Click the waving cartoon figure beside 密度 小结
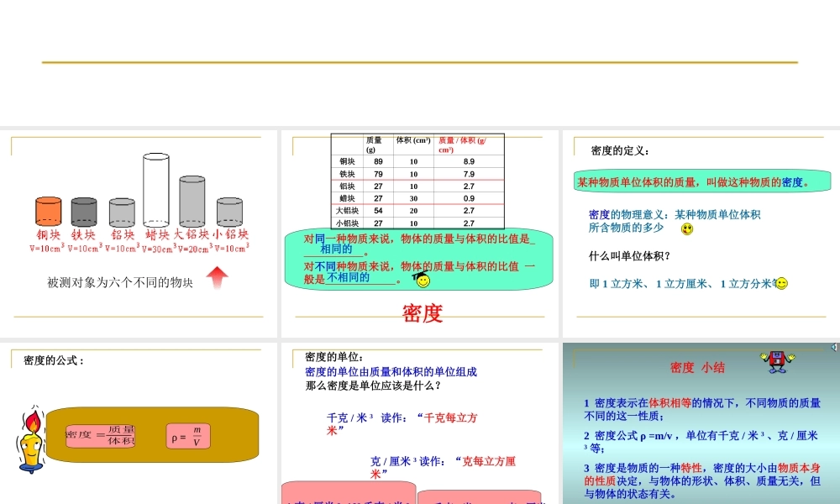This screenshot has width=840, height=504. (x=777, y=361)
